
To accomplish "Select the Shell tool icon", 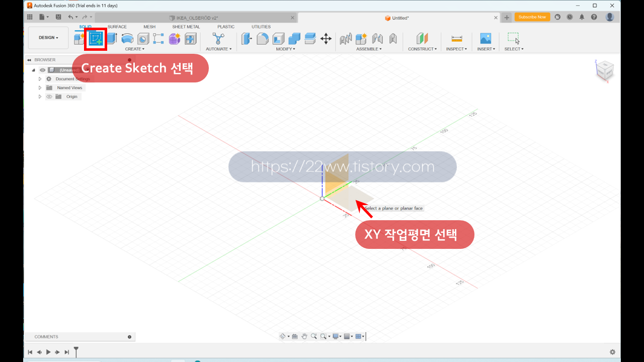I will [278, 39].
